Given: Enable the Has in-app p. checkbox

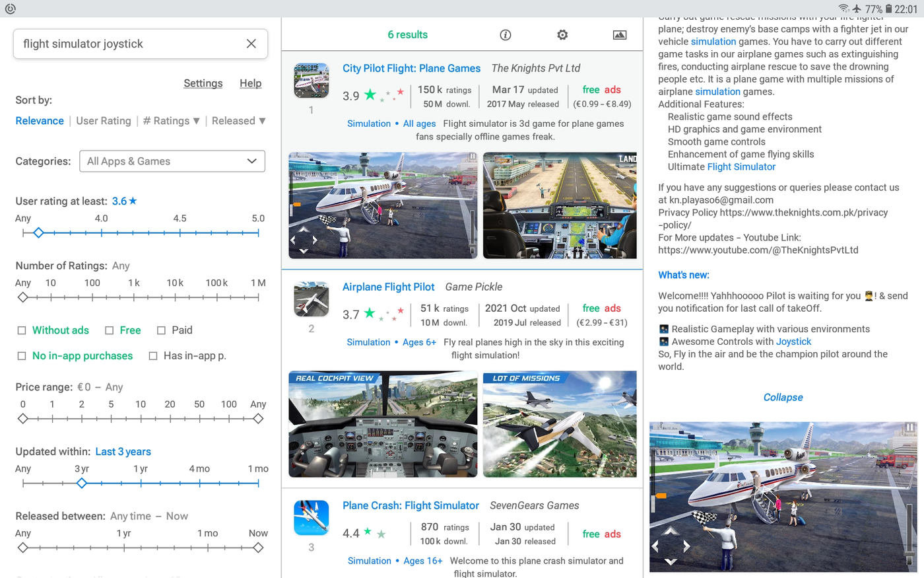Looking at the screenshot, I should 153,356.
